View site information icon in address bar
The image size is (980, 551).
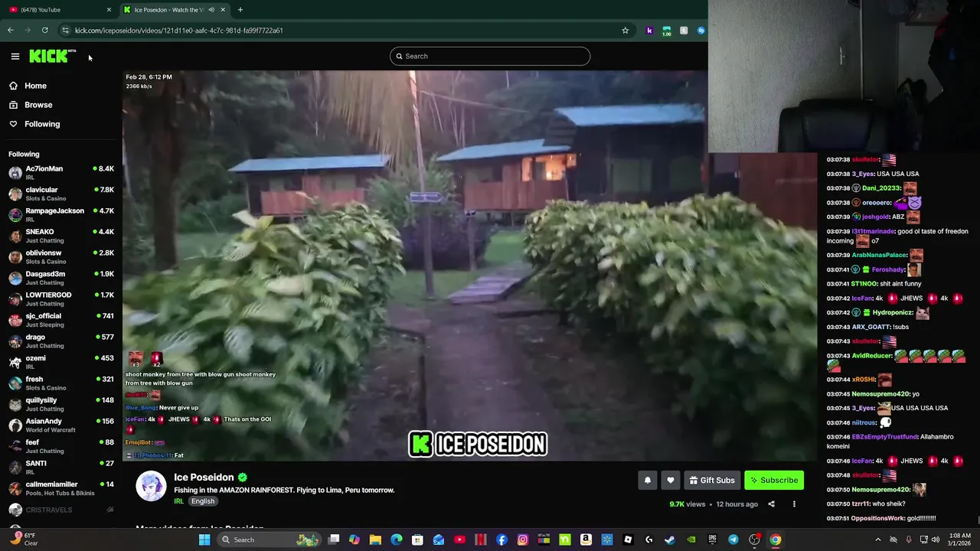click(66, 31)
